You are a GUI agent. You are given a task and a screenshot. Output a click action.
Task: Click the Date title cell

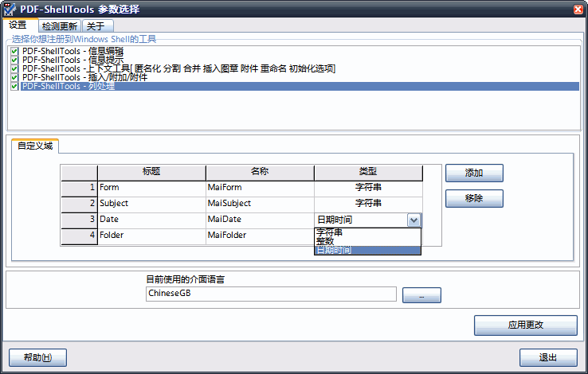(151, 220)
